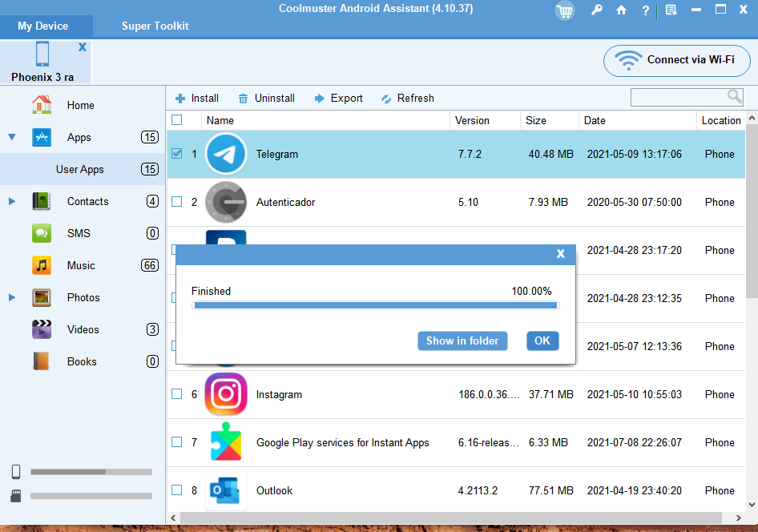Refresh the app list
This screenshot has height=532, width=758.
click(408, 98)
